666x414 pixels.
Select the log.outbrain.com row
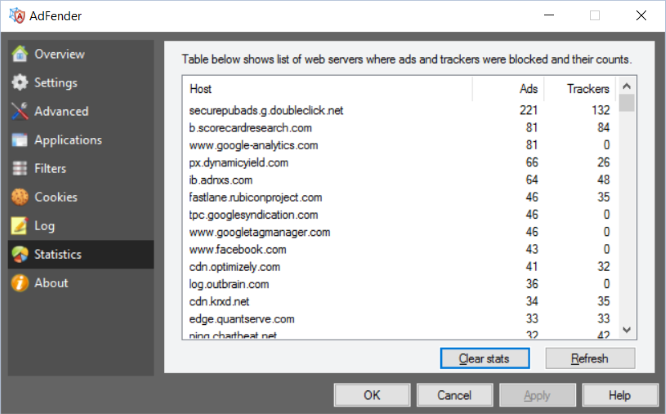click(x=399, y=284)
